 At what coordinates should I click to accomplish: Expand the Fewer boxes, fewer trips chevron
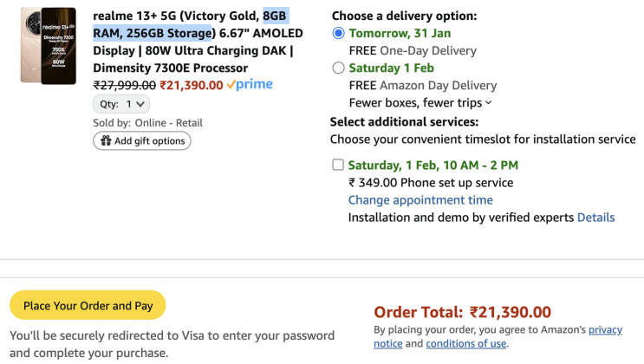pos(489,103)
